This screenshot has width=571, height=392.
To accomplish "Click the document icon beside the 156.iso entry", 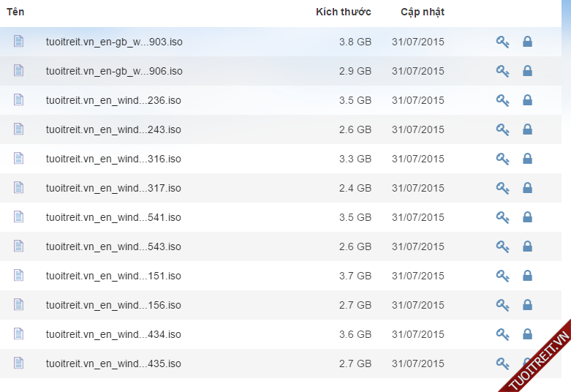I will tap(19, 304).
